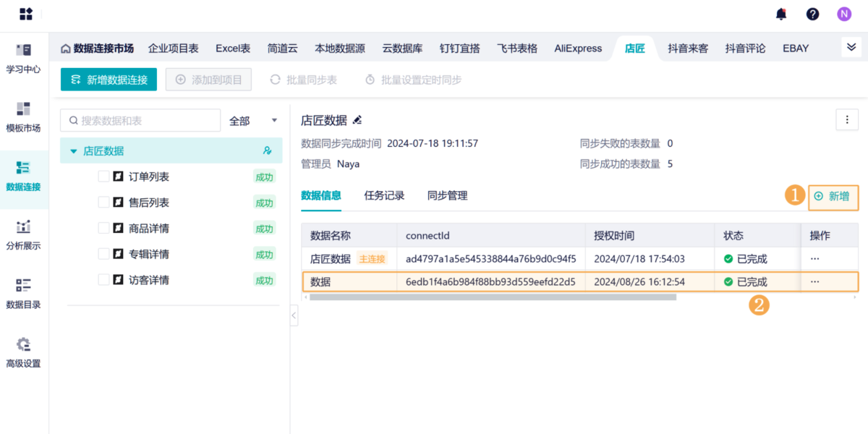Switch to Excel表 tab
This screenshot has width=868, height=434.
(233, 48)
